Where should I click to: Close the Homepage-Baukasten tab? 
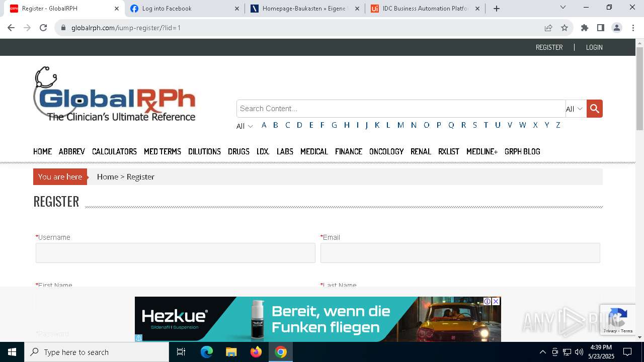point(357,9)
